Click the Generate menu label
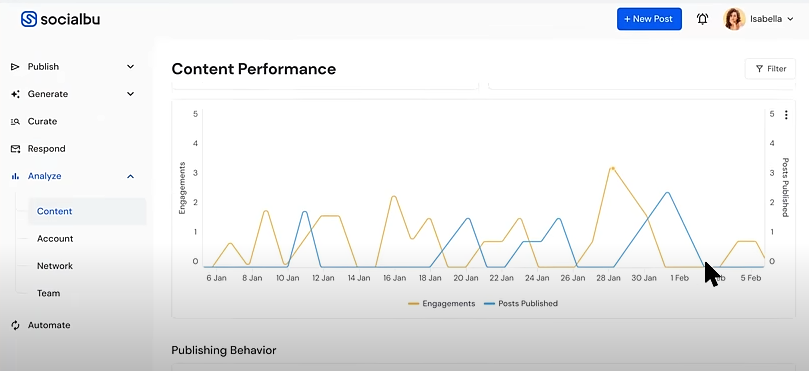The width and height of the screenshot is (809, 371). point(48,94)
